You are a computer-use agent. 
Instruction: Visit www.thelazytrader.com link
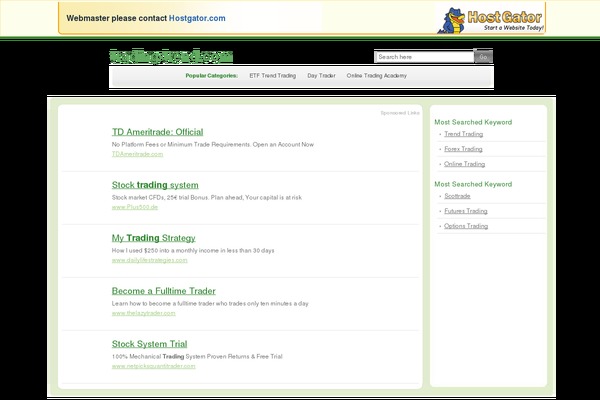coord(143,313)
